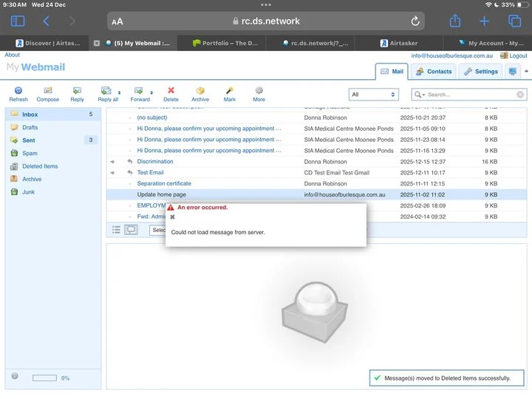The image size is (532, 399).
Task: Dismiss the moved to Deleted Items notification
Action: point(446,378)
